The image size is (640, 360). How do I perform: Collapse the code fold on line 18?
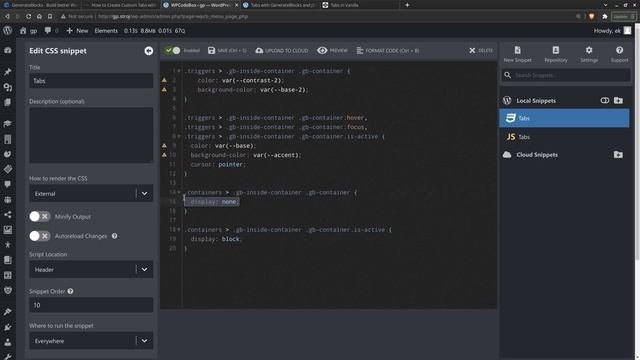(179, 229)
